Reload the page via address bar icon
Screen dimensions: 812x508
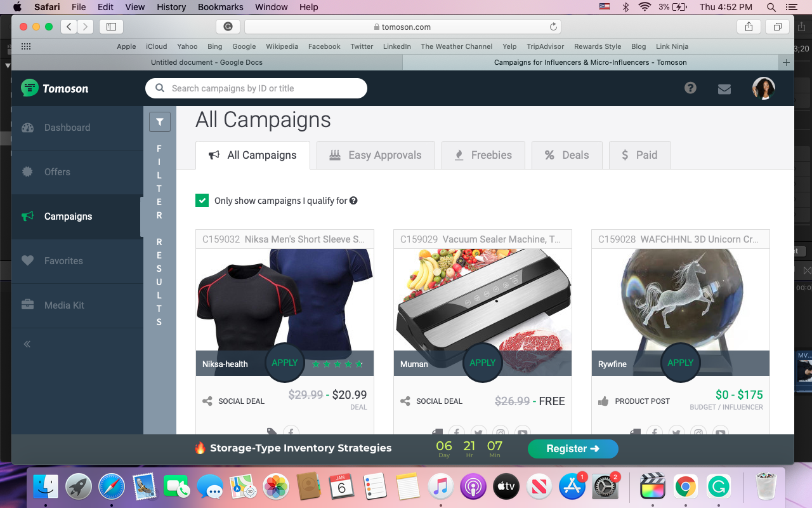553,27
